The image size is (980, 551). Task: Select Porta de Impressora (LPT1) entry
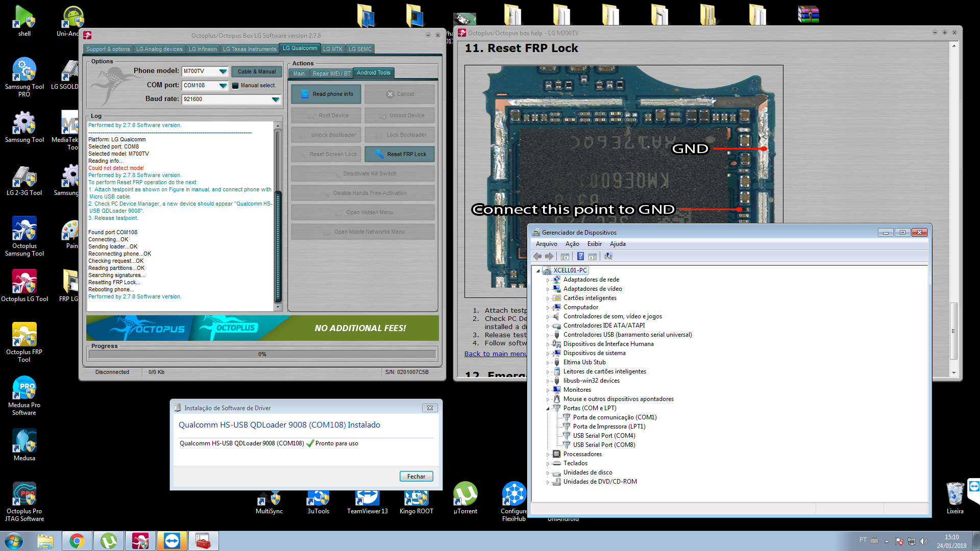(609, 427)
